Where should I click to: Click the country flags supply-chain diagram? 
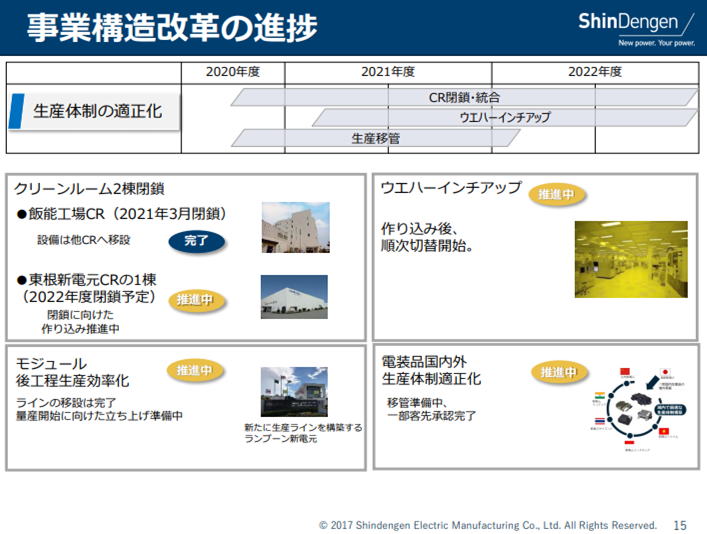(640, 409)
